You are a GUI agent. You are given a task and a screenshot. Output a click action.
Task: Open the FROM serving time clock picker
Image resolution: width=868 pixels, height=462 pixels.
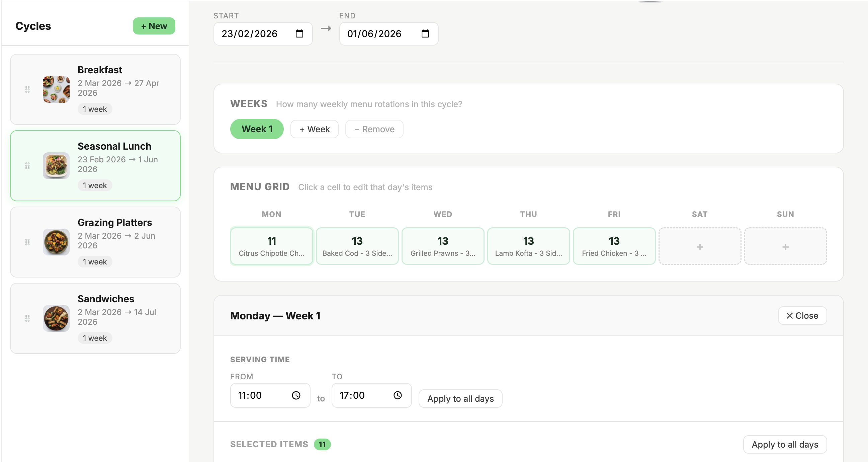pos(296,395)
